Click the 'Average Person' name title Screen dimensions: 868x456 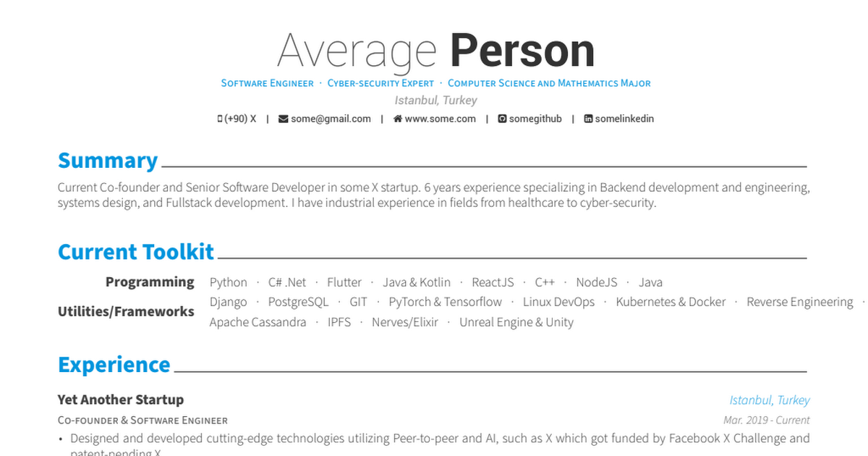[435, 51]
